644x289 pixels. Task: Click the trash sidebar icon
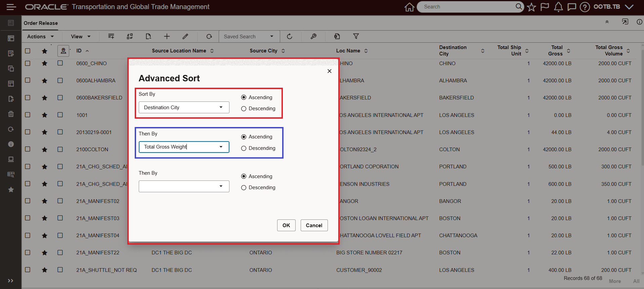(11, 114)
